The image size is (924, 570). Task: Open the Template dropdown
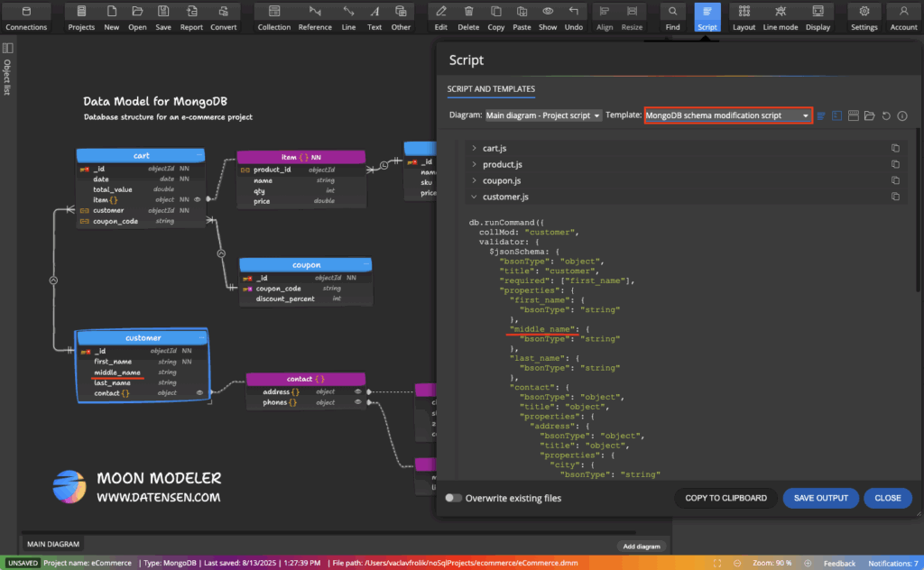pos(728,115)
